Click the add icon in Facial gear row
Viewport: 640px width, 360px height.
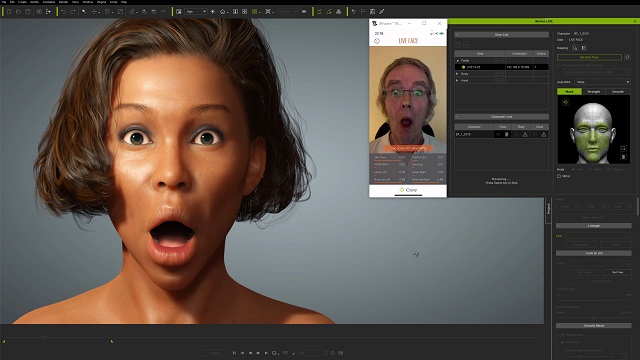pos(496,60)
